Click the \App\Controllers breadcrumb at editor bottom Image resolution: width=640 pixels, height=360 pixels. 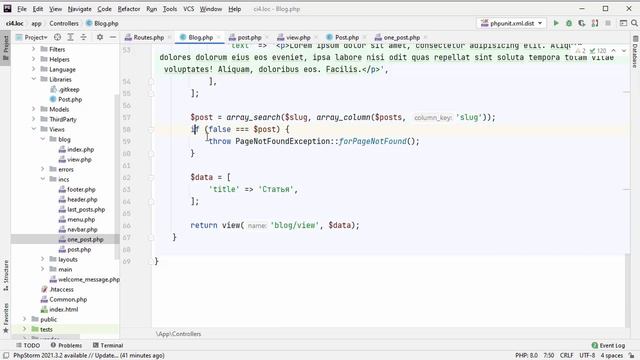[179, 334]
